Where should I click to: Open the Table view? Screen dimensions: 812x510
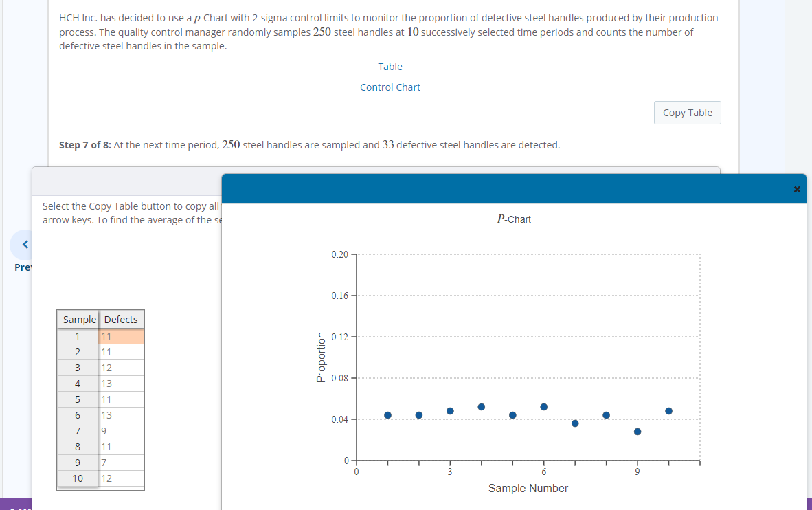coord(390,66)
